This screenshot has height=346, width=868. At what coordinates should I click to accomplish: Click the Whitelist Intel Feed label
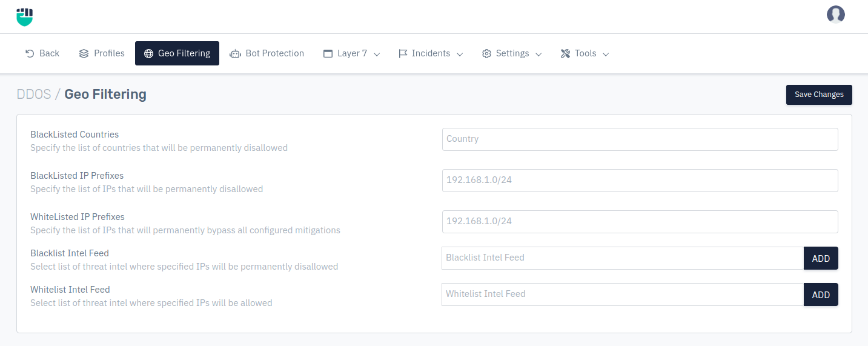70,290
